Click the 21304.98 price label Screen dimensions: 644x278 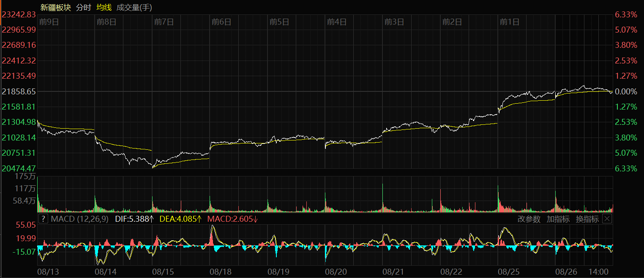click(19, 122)
